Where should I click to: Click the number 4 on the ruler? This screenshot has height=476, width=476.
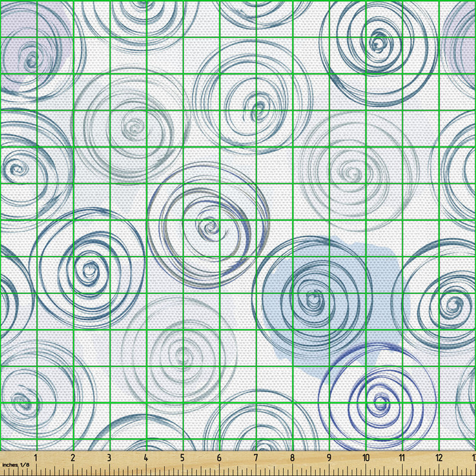(146, 458)
